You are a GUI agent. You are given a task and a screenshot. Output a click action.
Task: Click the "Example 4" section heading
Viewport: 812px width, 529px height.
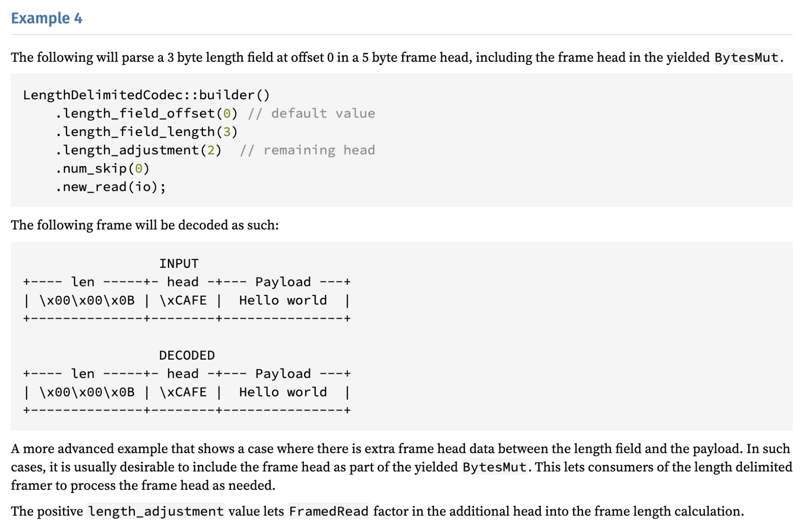click(47, 18)
